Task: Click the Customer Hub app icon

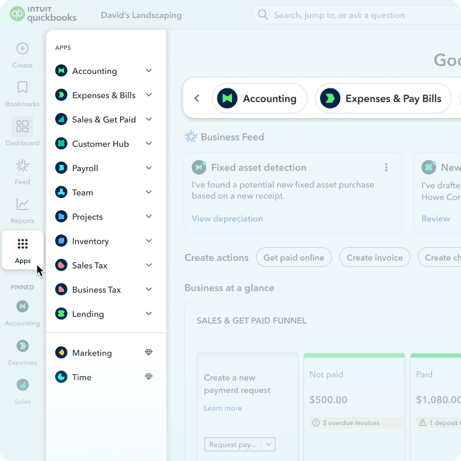Action: (61, 144)
